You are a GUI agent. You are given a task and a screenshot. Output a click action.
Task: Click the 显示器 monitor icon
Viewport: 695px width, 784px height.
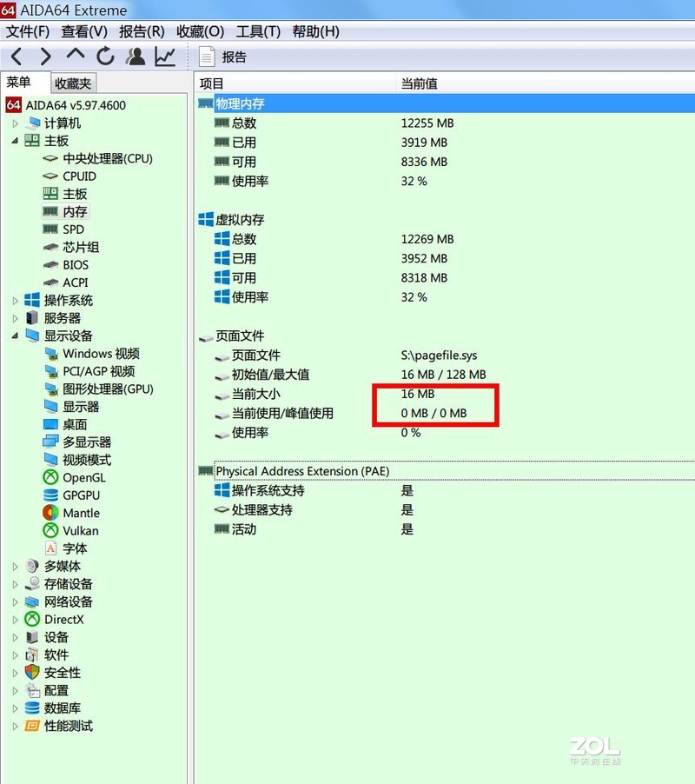50,407
